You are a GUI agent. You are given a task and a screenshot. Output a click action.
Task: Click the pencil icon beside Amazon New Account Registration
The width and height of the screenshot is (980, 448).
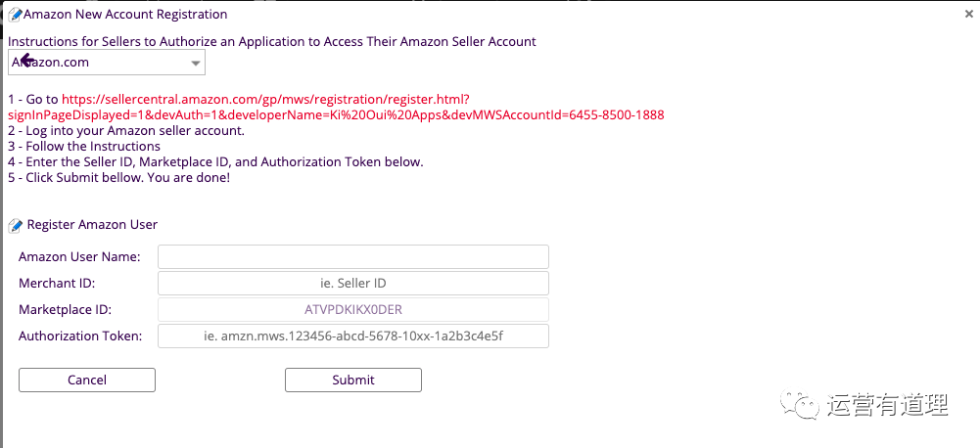click(x=15, y=15)
